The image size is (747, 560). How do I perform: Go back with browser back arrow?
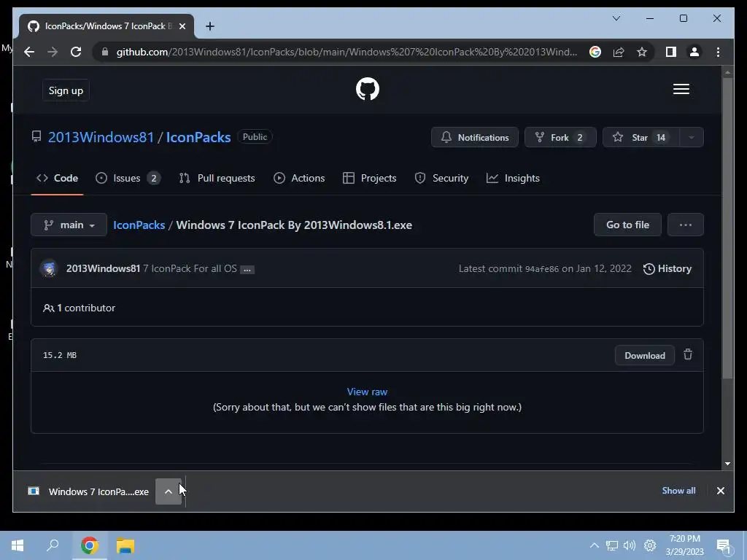29,52
